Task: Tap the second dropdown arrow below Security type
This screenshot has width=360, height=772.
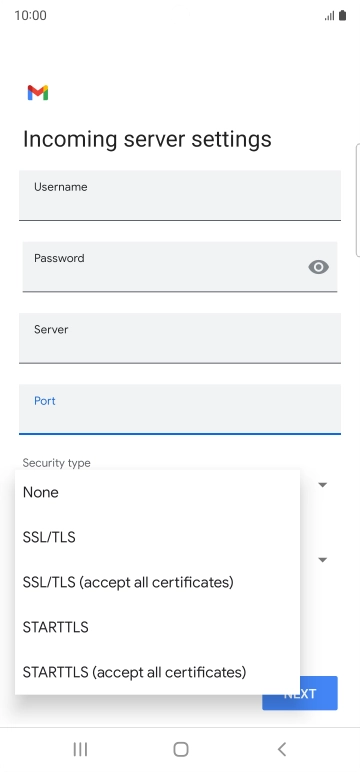Action: [323, 560]
